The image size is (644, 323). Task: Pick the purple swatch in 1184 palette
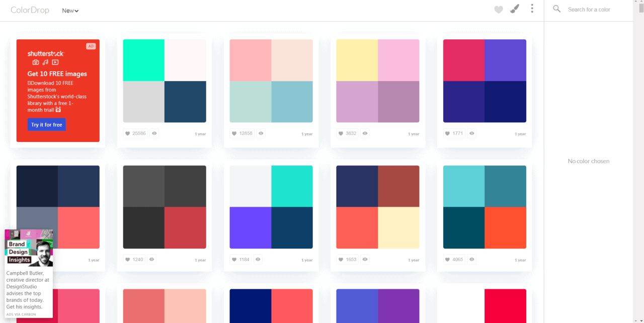tap(251, 227)
